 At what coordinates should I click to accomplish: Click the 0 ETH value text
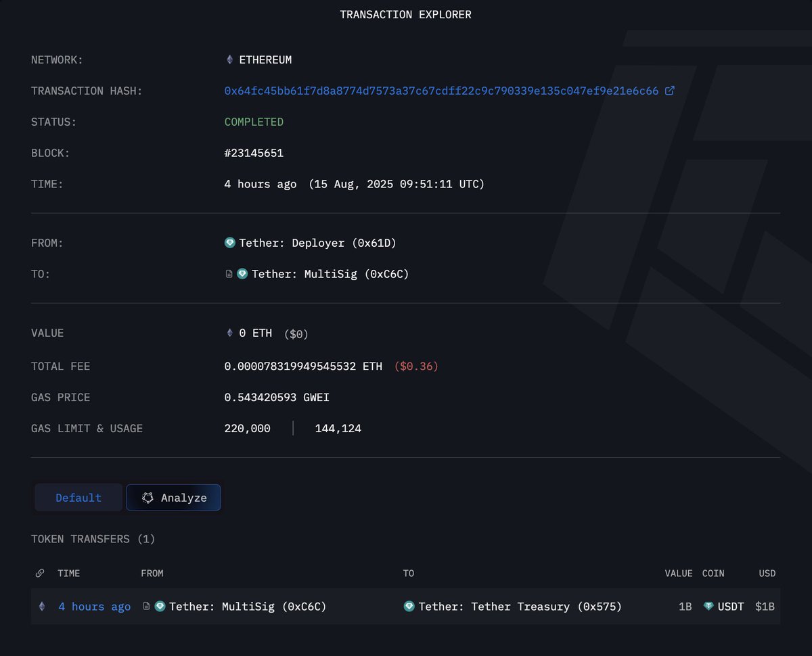coord(256,333)
